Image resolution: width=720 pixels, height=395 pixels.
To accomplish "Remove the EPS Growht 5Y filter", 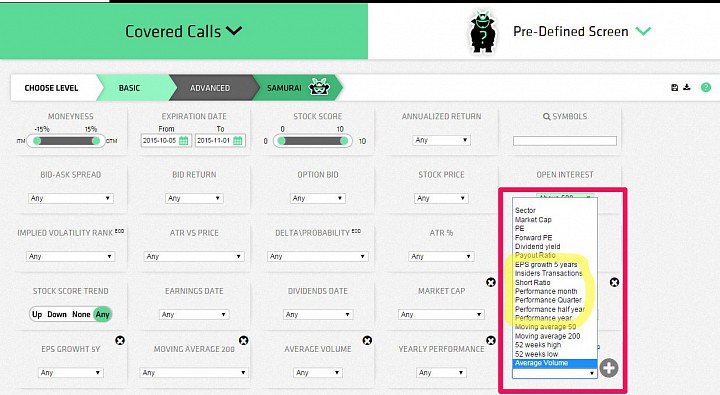I will [x=120, y=340].
